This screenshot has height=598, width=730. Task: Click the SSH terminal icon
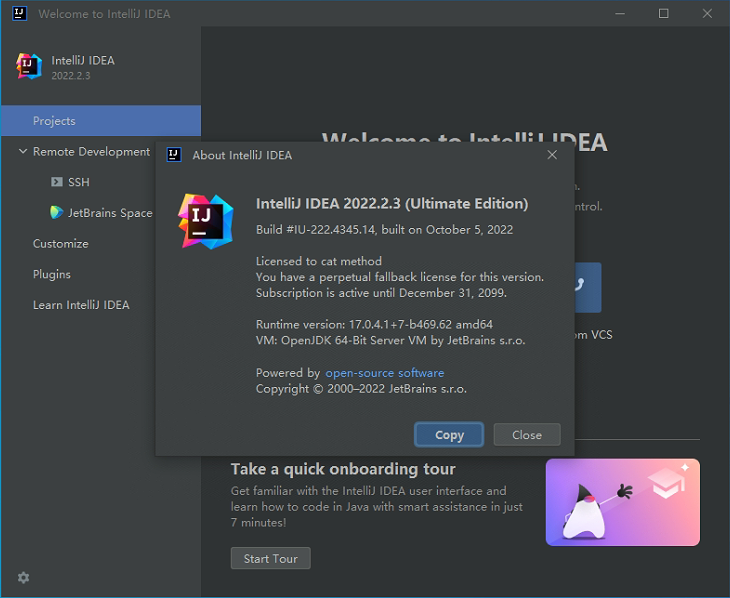point(56,182)
